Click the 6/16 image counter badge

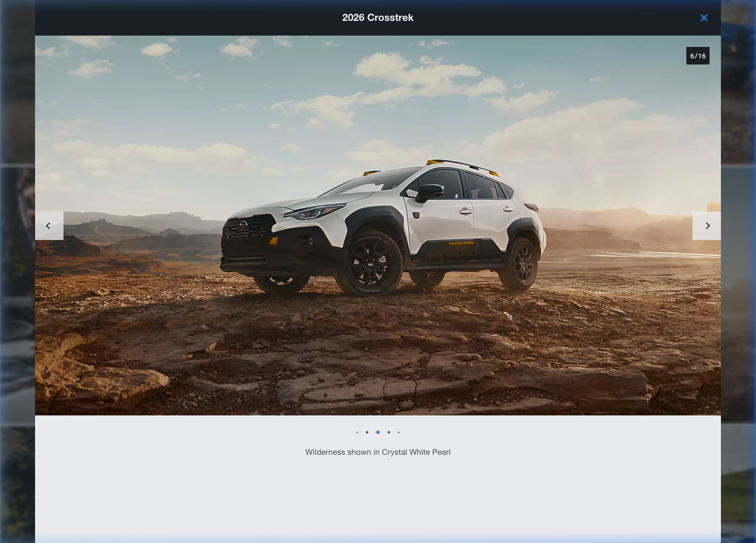(698, 56)
